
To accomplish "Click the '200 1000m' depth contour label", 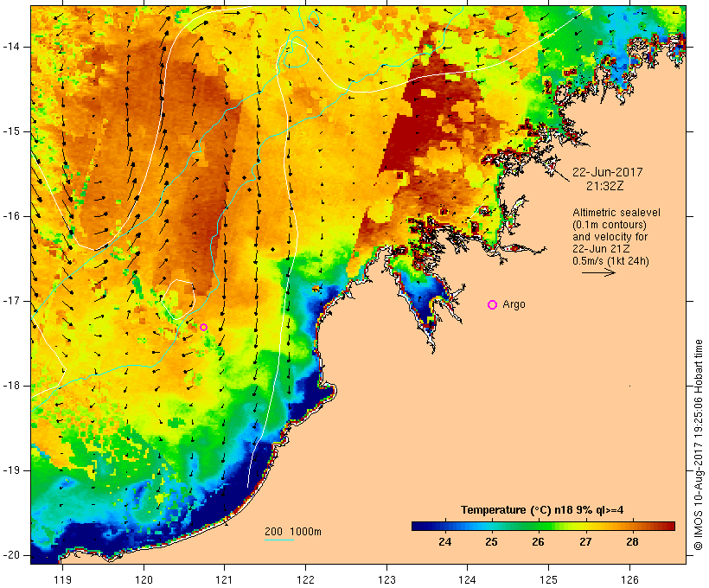I will [293, 532].
